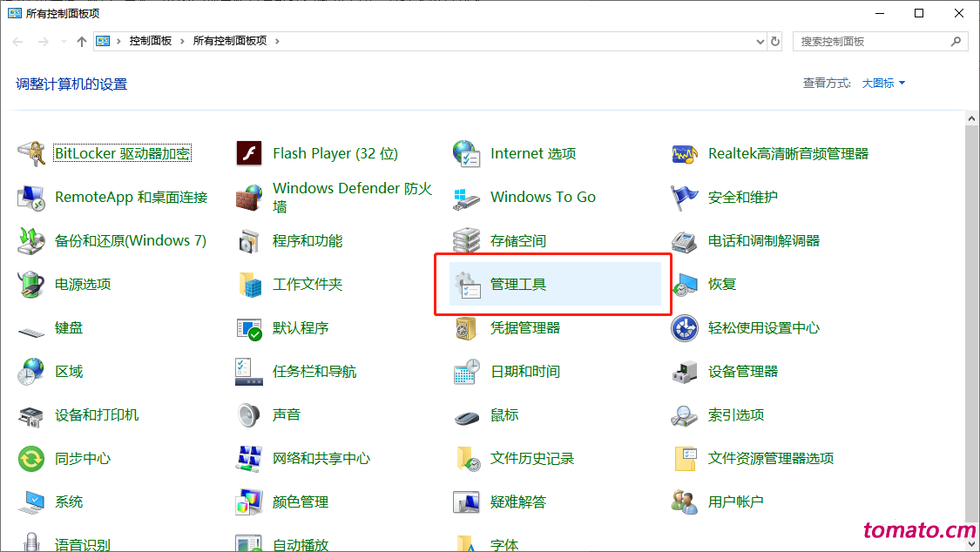Open the 区域 globe-clock icon
This screenshot has height=552, width=980.
point(31,372)
